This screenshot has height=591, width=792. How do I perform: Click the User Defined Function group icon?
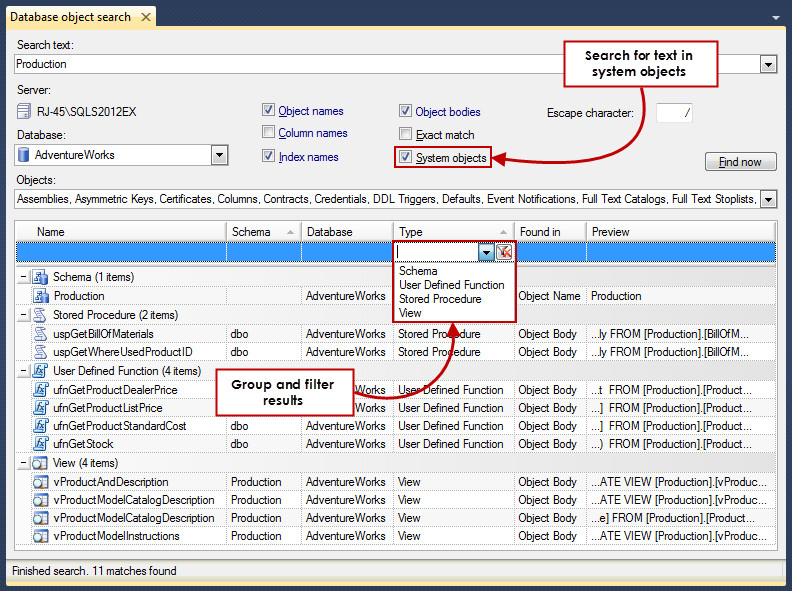pyautogui.click(x=40, y=371)
